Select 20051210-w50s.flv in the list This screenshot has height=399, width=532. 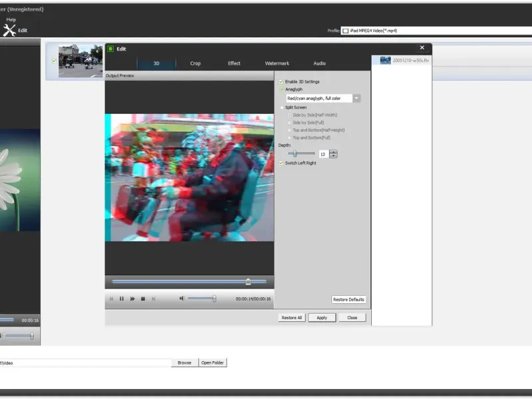[x=411, y=61]
